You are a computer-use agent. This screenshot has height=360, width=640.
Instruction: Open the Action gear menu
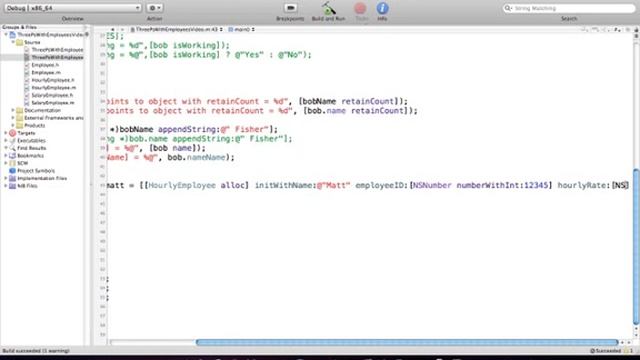[x=154, y=8]
